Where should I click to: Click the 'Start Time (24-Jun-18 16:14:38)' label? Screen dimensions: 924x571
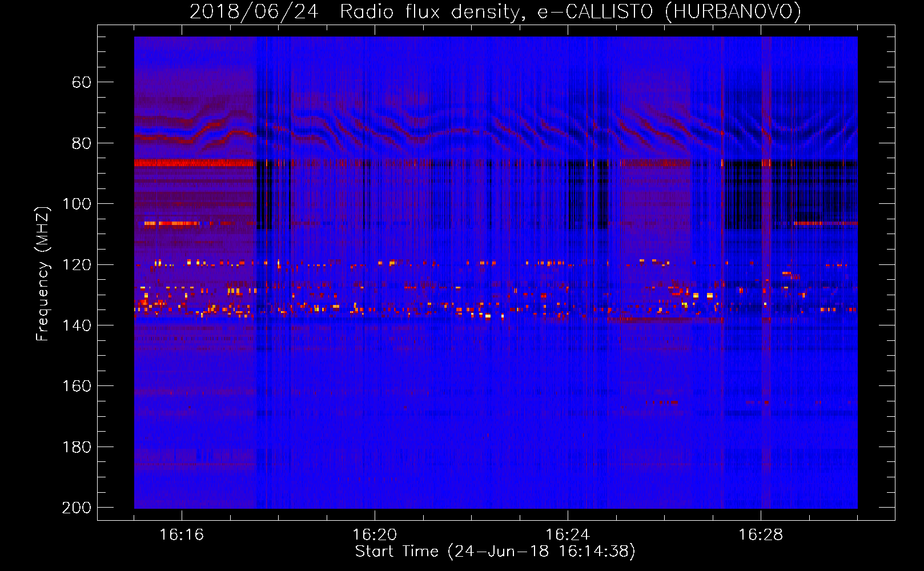coord(495,552)
